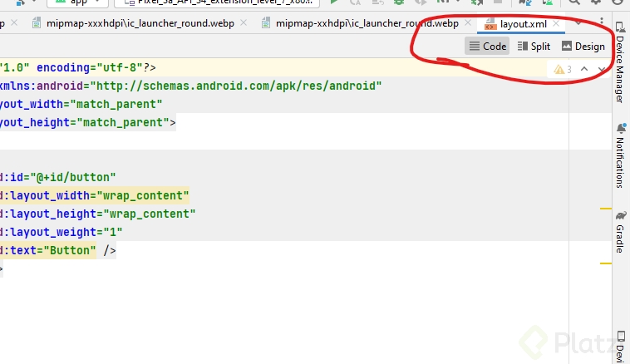
Task: Click the layout_width="wrap_content" attribute
Action: click(x=99, y=195)
